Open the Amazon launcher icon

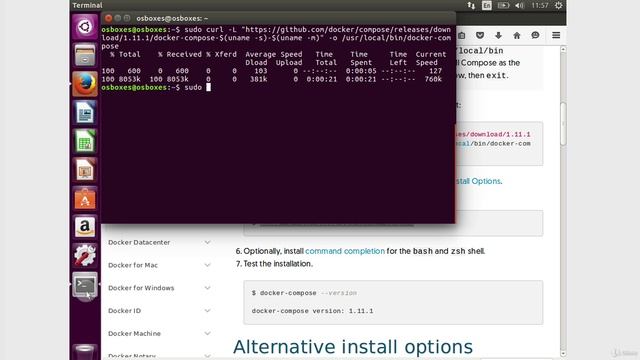click(85, 227)
